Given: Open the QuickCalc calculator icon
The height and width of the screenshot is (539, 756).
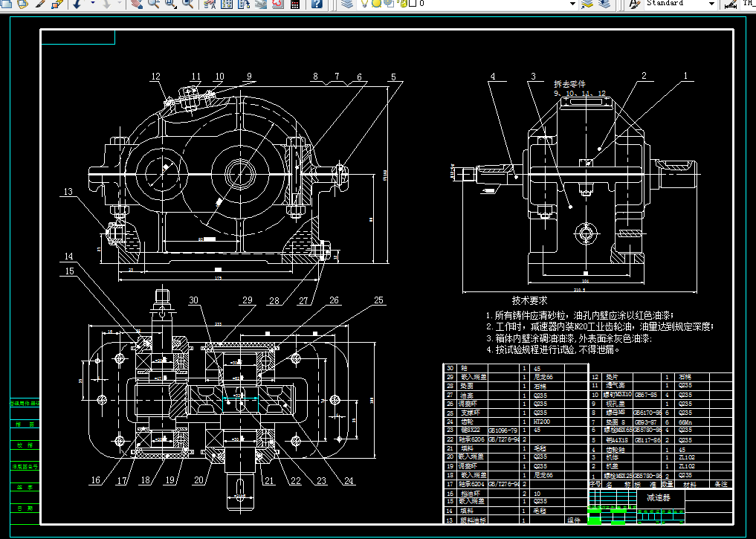Looking at the screenshot, I should click(295, 4).
